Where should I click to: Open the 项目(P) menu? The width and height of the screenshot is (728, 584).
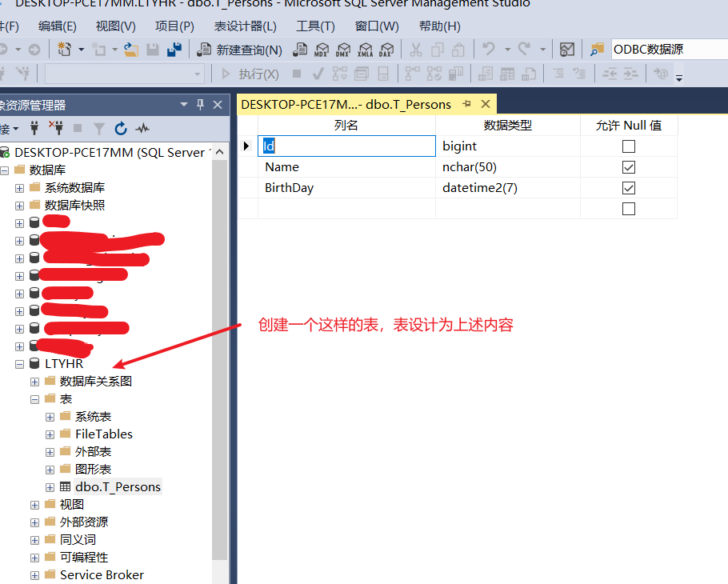click(174, 26)
